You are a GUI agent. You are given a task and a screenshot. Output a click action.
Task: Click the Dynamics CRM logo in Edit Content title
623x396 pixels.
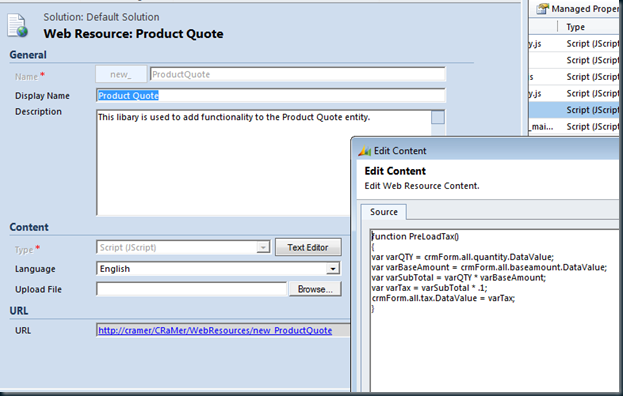coord(364,151)
